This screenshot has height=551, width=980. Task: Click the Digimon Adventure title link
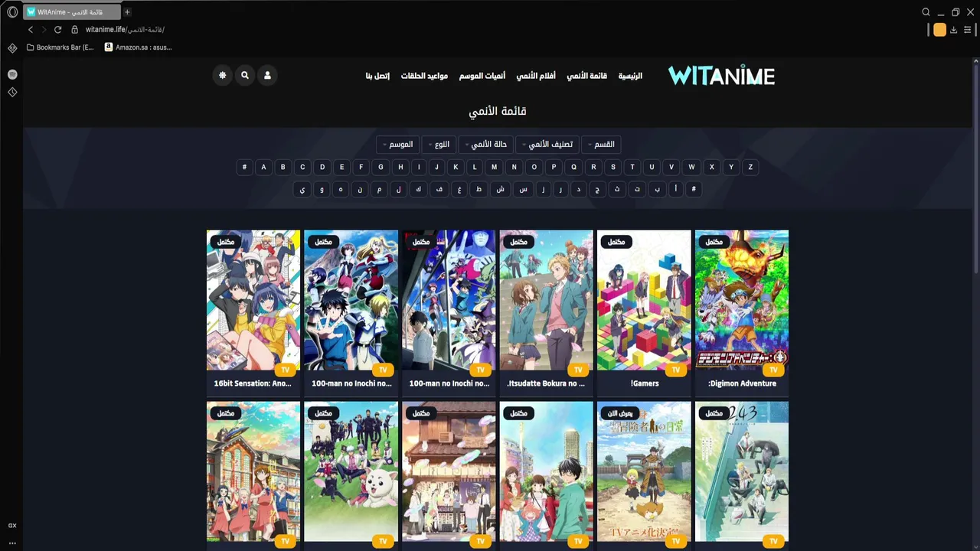click(742, 383)
